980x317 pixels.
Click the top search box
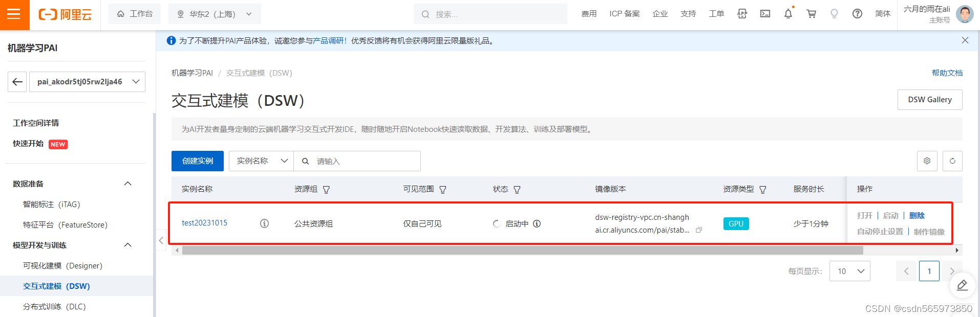pyautogui.click(x=491, y=14)
